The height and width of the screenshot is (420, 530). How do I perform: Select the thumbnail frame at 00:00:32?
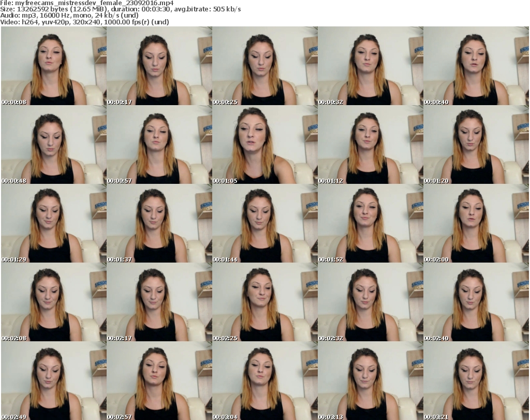pyautogui.click(x=370, y=66)
